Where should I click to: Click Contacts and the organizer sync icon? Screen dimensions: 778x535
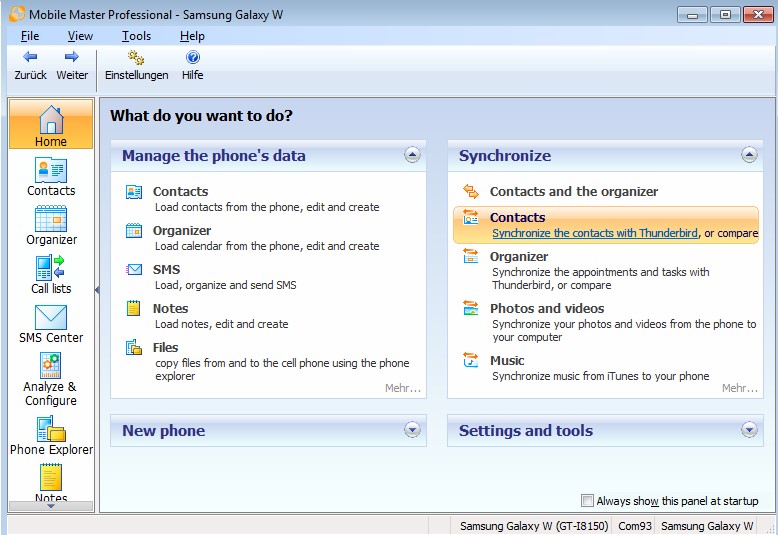(470, 191)
